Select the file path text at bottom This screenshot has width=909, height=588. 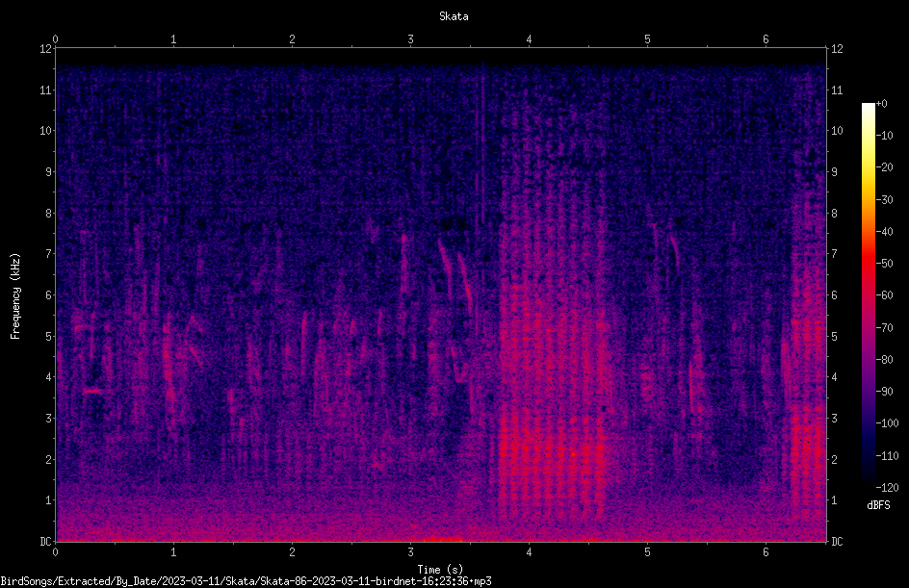246,581
